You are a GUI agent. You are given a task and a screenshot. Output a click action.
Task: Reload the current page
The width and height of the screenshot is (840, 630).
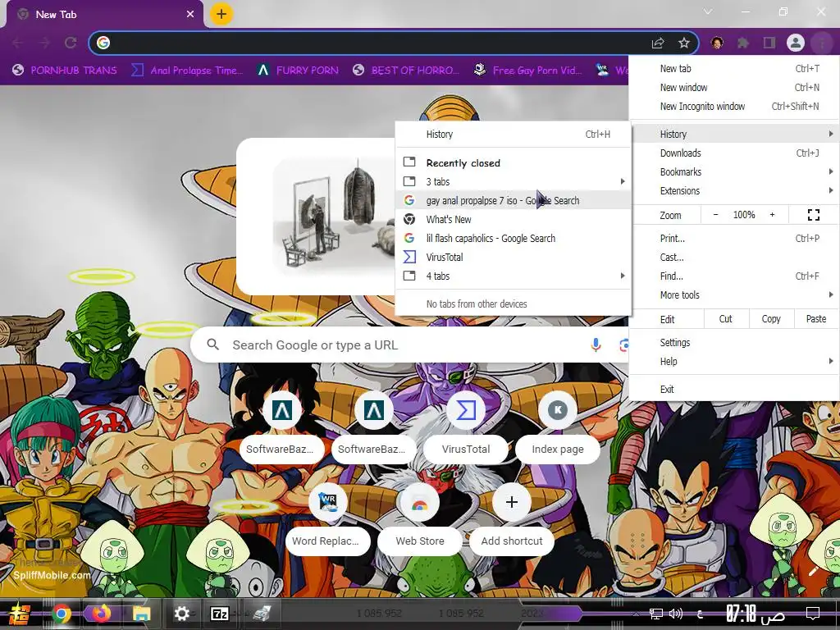(71, 43)
